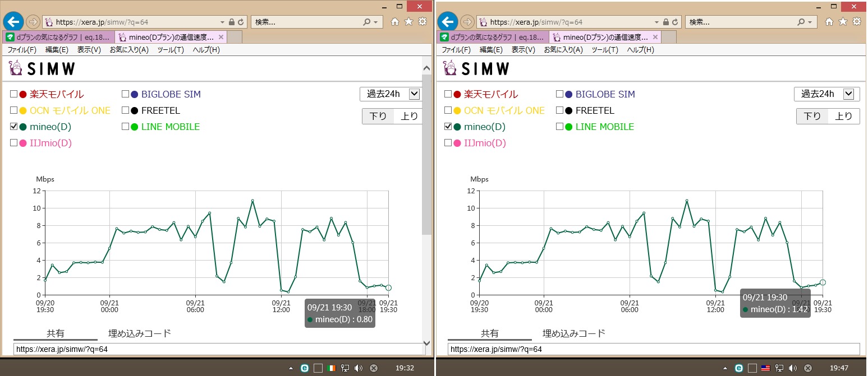Enable the 楽天モバイル checkbox in the right window
Viewport: 868px width, 376px height.
click(448, 94)
